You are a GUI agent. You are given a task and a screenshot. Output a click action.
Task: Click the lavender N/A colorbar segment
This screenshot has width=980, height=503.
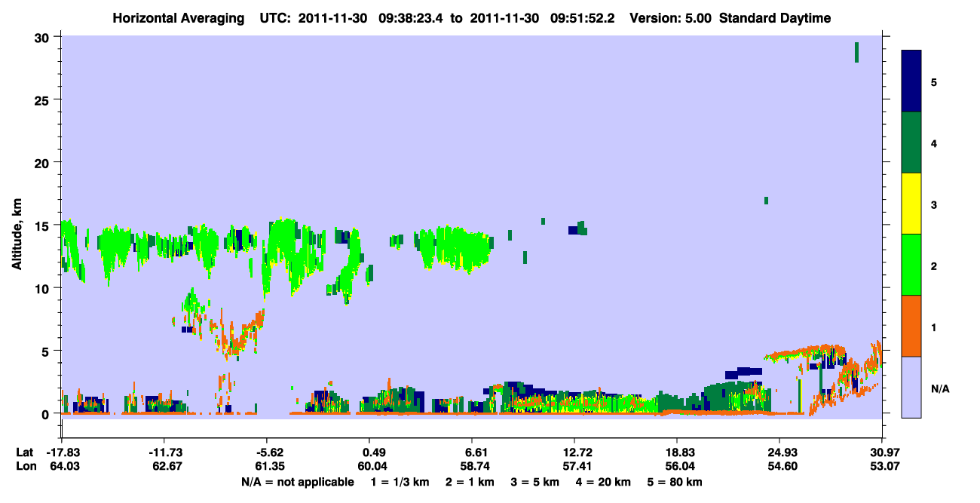click(911, 387)
